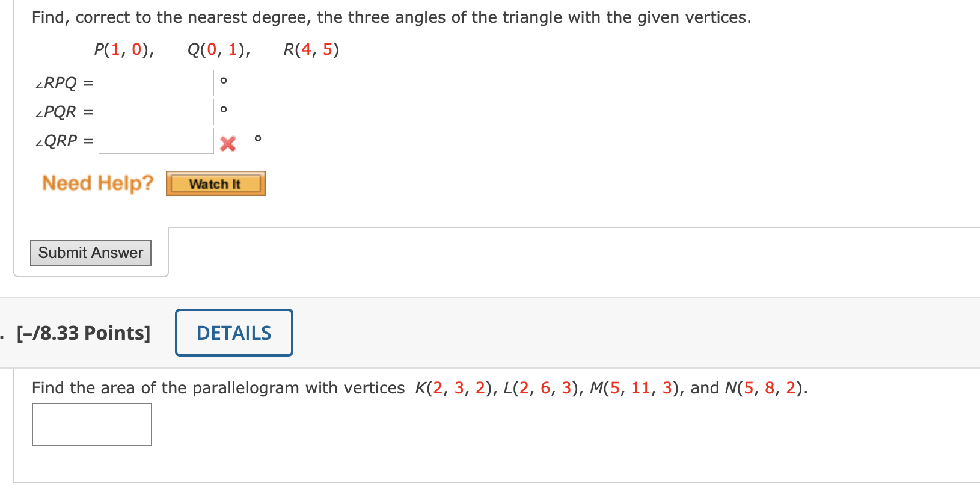980x492 pixels.
Task: Select the ∠PQR answer input field
Action: (x=155, y=111)
